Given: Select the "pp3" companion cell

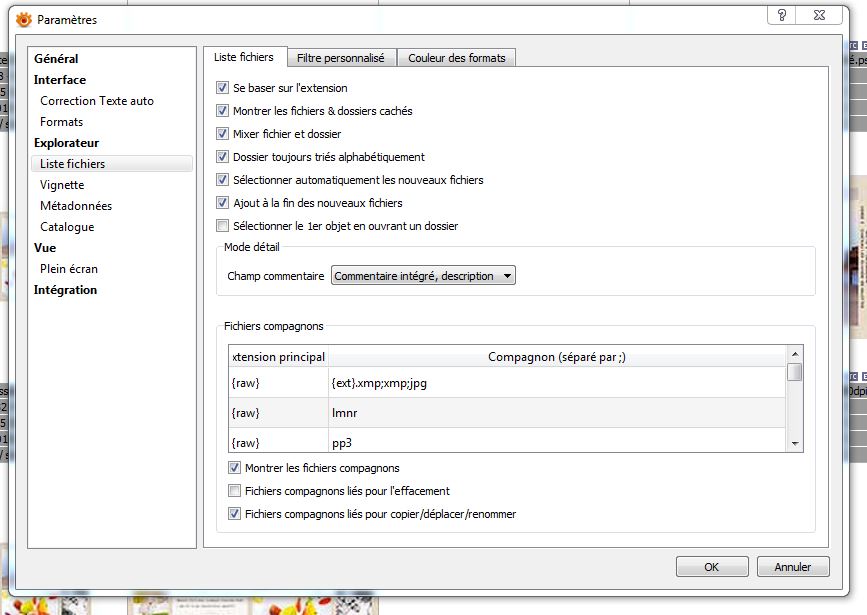Looking at the screenshot, I should coord(557,441).
